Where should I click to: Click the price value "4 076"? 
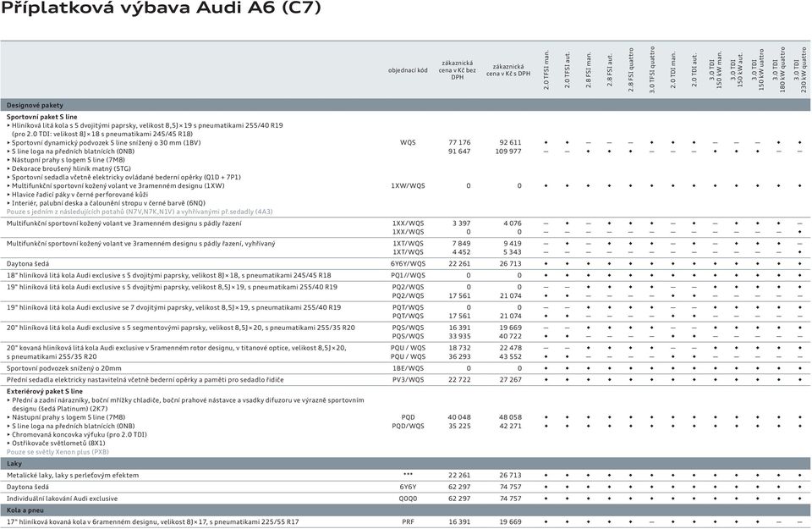[513, 223]
